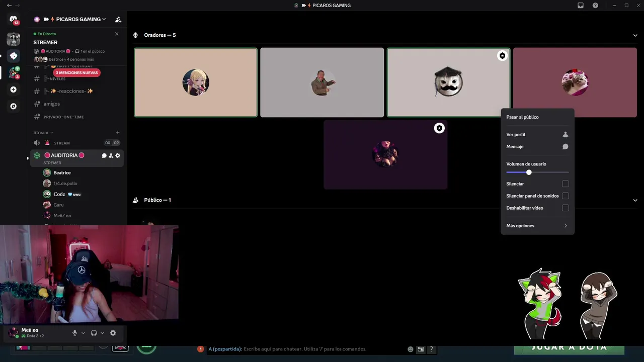The height and width of the screenshot is (362, 644).
Task: Mute microphone in user panel
Action: (74, 333)
